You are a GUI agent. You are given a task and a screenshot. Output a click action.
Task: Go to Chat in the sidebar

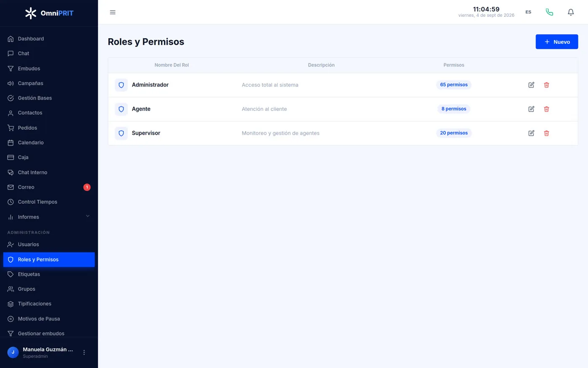click(49, 53)
